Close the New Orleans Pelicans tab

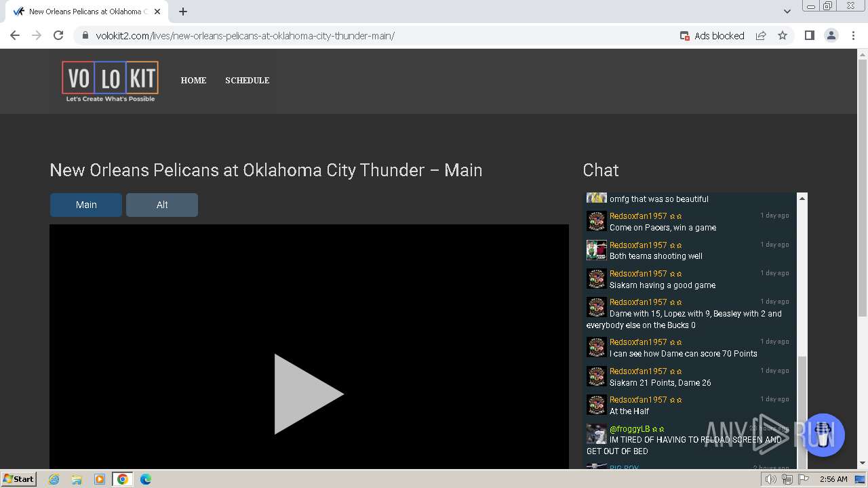click(x=157, y=12)
